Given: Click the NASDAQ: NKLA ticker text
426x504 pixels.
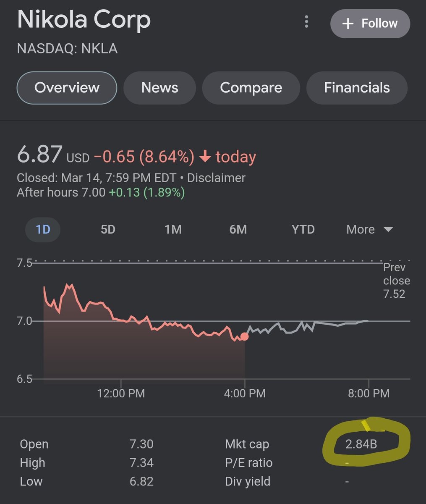Looking at the screenshot, I should [67, 49].
